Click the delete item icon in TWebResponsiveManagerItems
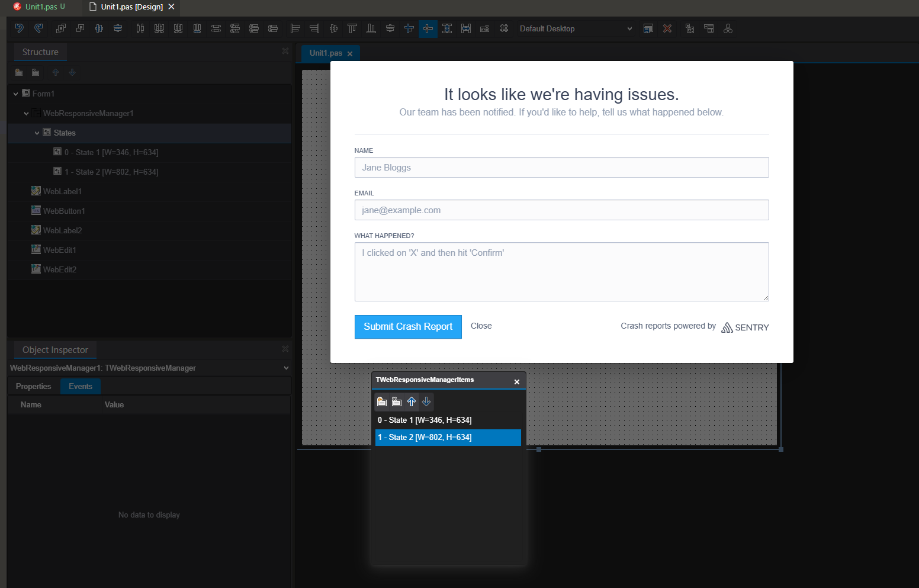The height and width of the screenshot is (588, 919). pos(397,401)
